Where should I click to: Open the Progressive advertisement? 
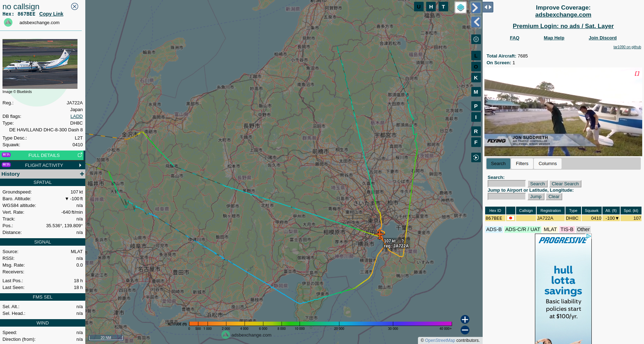pos(563,289)
